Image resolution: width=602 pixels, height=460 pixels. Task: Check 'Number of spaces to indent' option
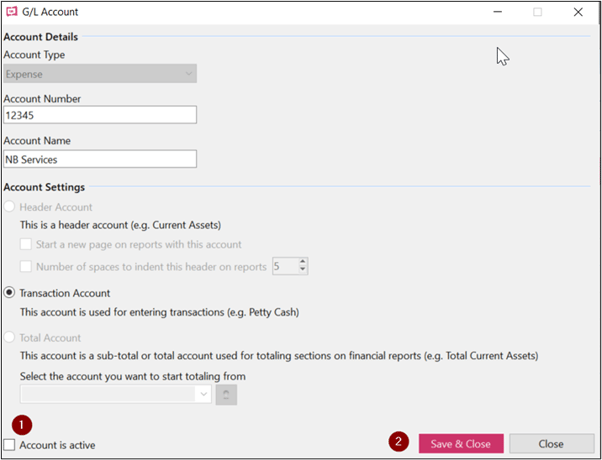(x=26, y=266)
